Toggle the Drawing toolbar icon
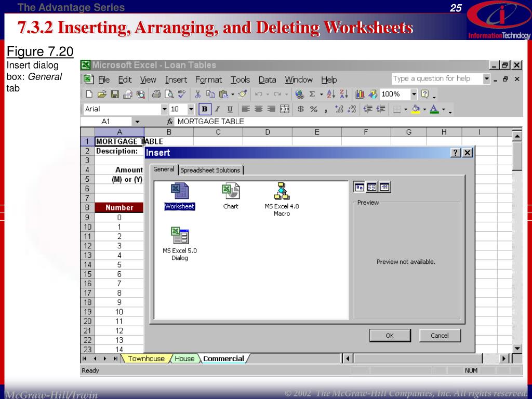This screenshot has width=532, height=399. [x=373, y=95]
